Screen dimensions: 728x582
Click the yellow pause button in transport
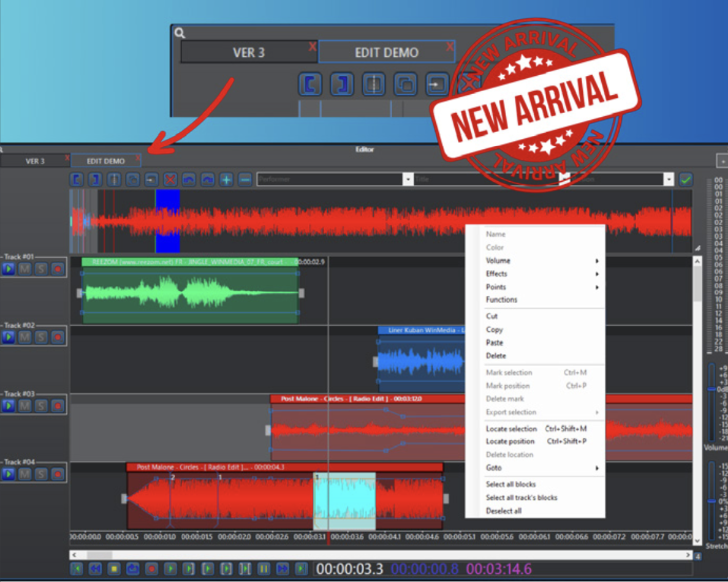[x=264, y=569]
